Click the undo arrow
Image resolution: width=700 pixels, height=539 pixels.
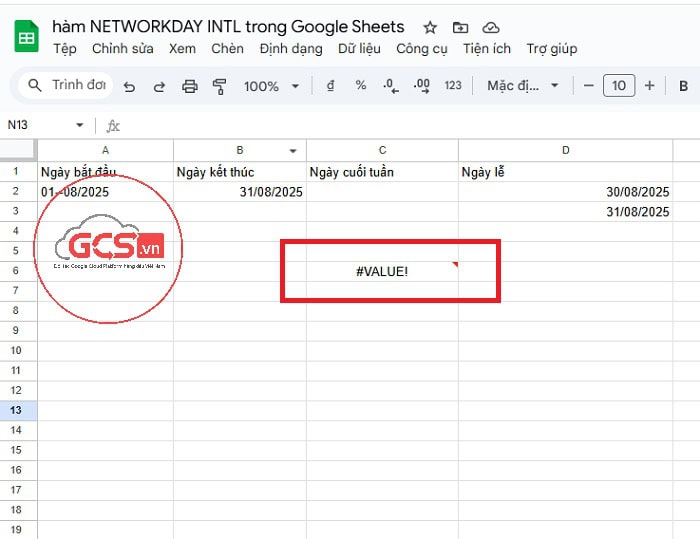129,86
